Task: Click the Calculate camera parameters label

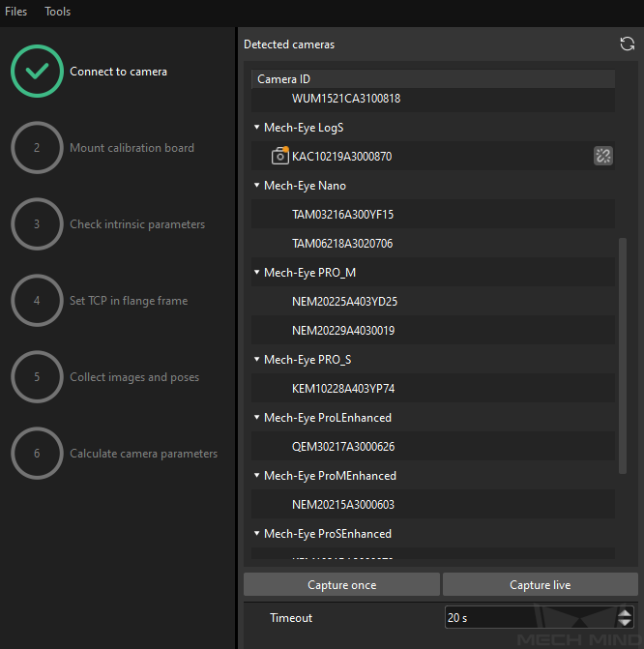Action: point(143,454)
